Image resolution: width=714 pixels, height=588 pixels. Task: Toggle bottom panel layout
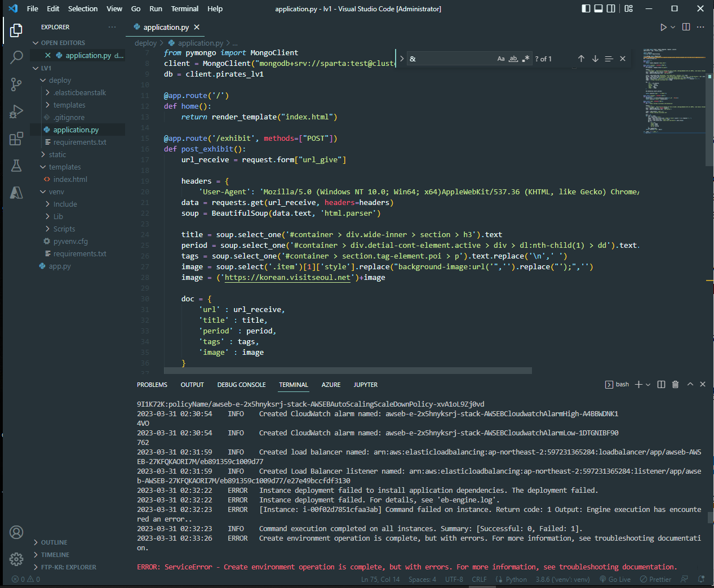tap(598, 8)
